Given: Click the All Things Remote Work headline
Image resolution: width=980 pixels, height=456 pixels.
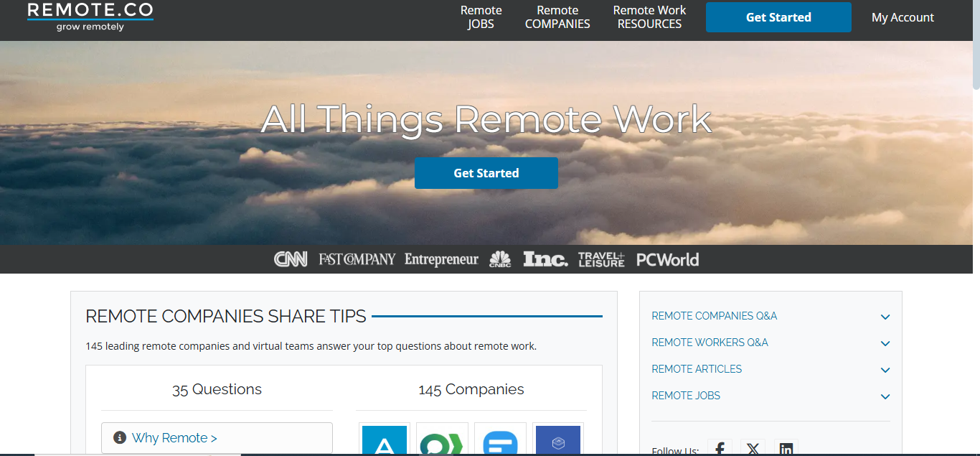Looking at the screenshot, I should tap(486, 119).
